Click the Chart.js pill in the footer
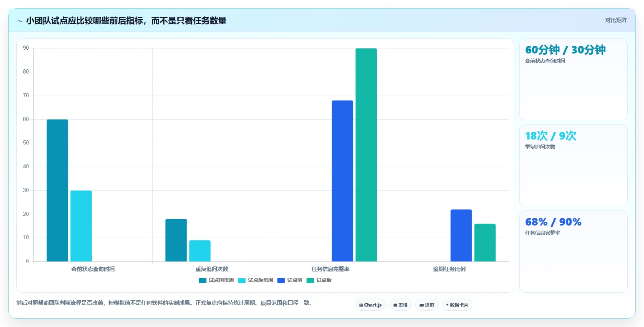Screen dimensions: 644x327 [x=370, y=305]
